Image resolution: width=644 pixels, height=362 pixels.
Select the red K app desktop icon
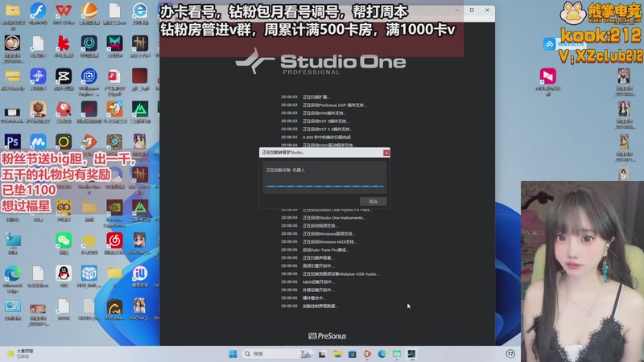point(64,43)
